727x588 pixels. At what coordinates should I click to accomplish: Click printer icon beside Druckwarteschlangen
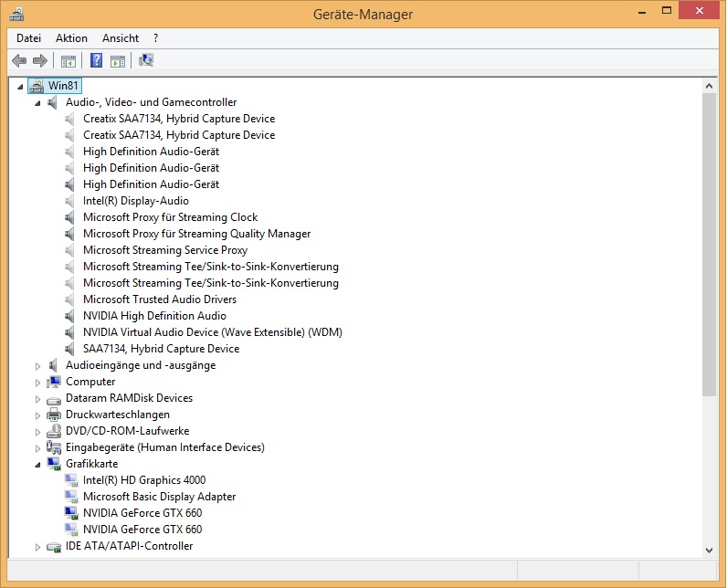tap(54, 415)
